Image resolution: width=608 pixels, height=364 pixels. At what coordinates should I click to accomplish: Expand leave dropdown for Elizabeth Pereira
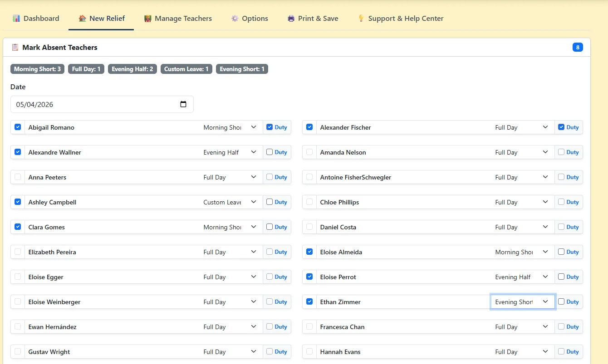click(231, 252)
